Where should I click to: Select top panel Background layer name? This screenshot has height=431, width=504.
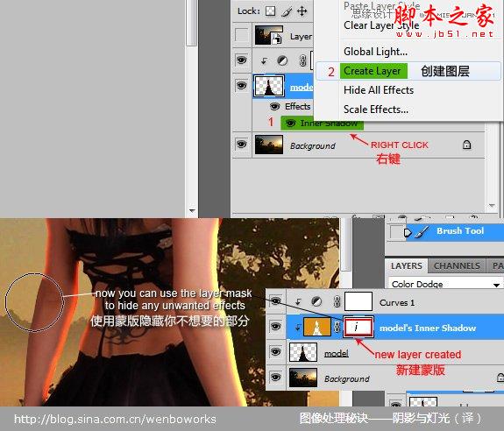[312, 145]
